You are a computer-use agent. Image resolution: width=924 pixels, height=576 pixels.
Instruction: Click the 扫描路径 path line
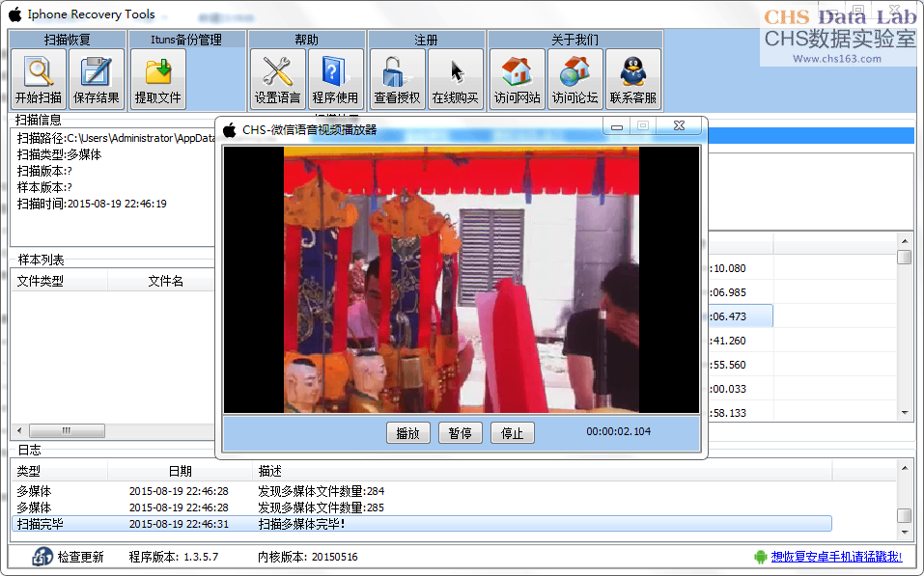[x=116, y=138]
